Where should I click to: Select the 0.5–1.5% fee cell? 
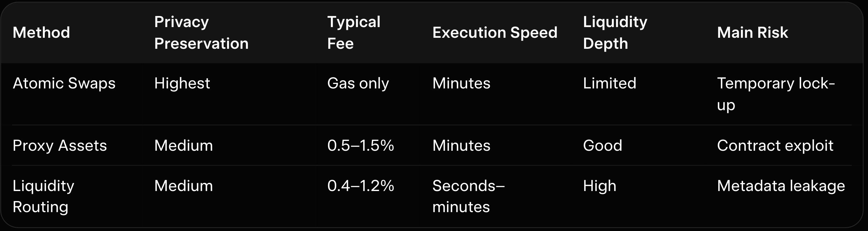[361, 146]
